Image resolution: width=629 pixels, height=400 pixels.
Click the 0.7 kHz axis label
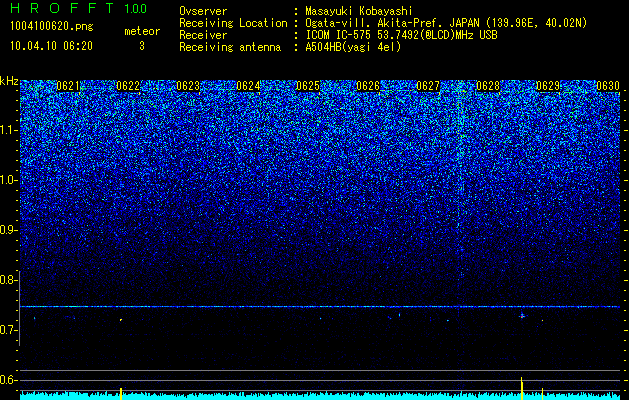tap(9, 330)
